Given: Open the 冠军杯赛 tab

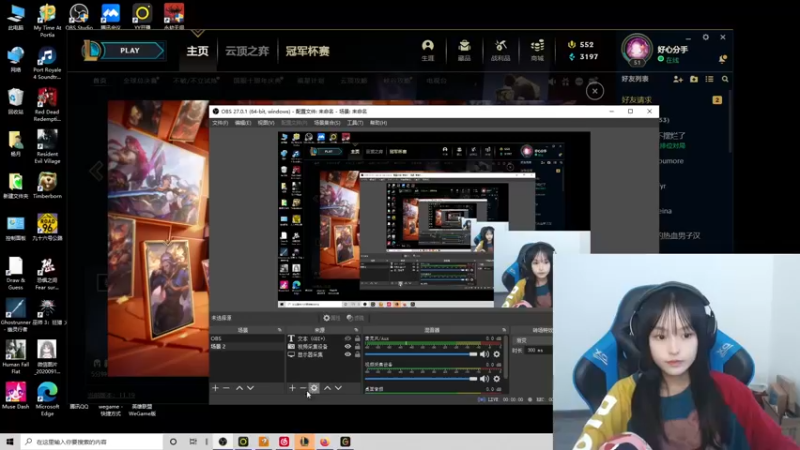Looking at the screenshot, I should 307,51.
